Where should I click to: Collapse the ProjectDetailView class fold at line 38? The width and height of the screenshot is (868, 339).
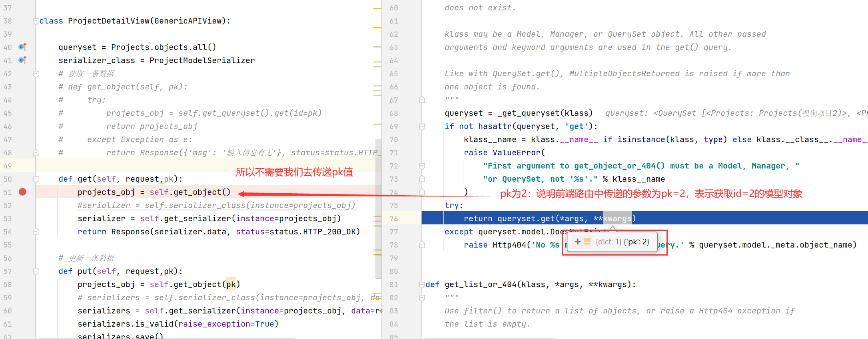click(x=36, y=21)
